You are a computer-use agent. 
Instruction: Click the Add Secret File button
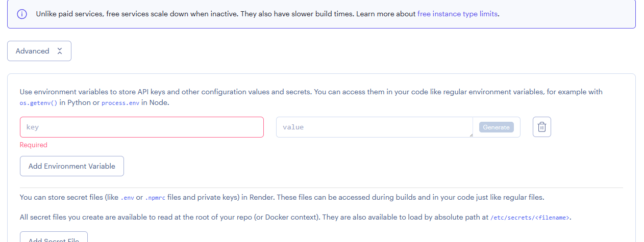point(54,238)
